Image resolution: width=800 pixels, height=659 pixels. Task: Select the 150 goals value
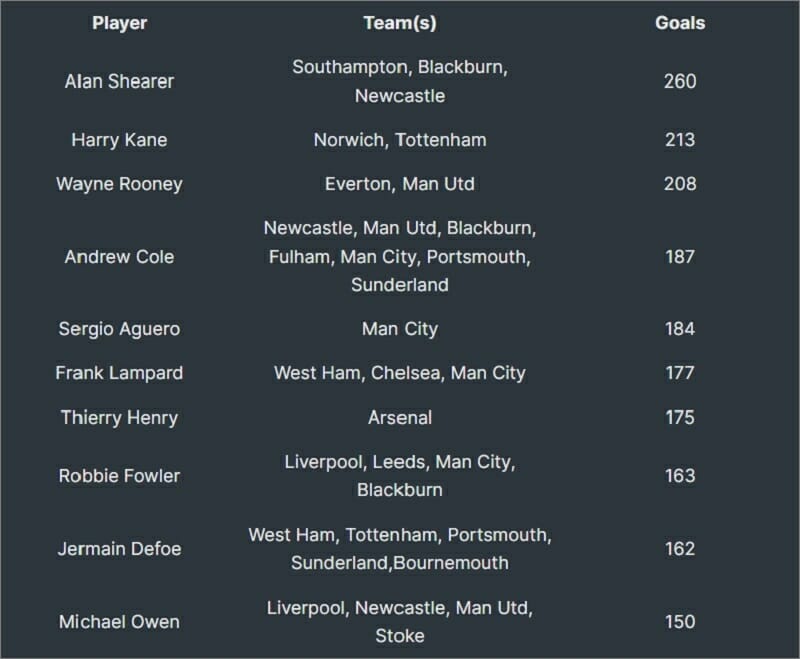click(x=680, y=622)
